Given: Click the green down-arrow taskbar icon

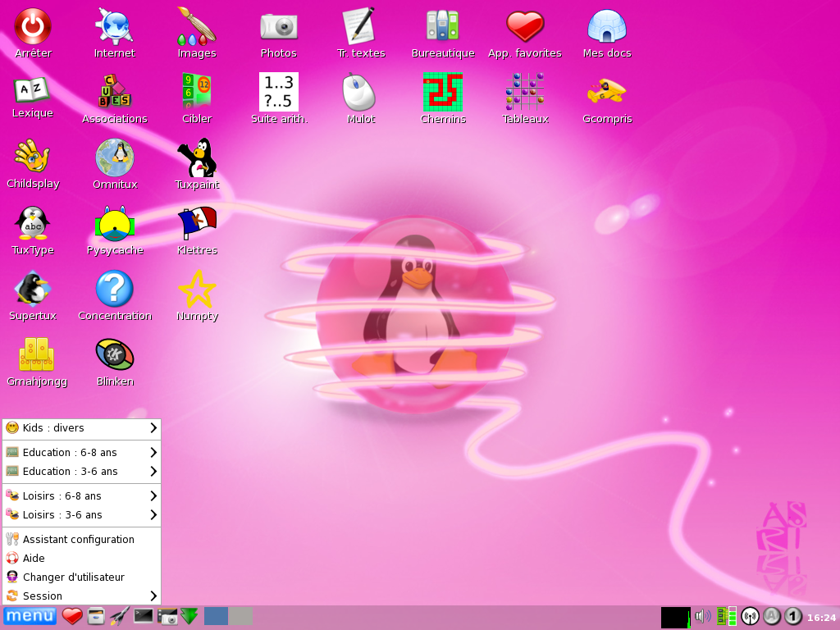Looking at the screenshot, I should [x=189, y=616].
